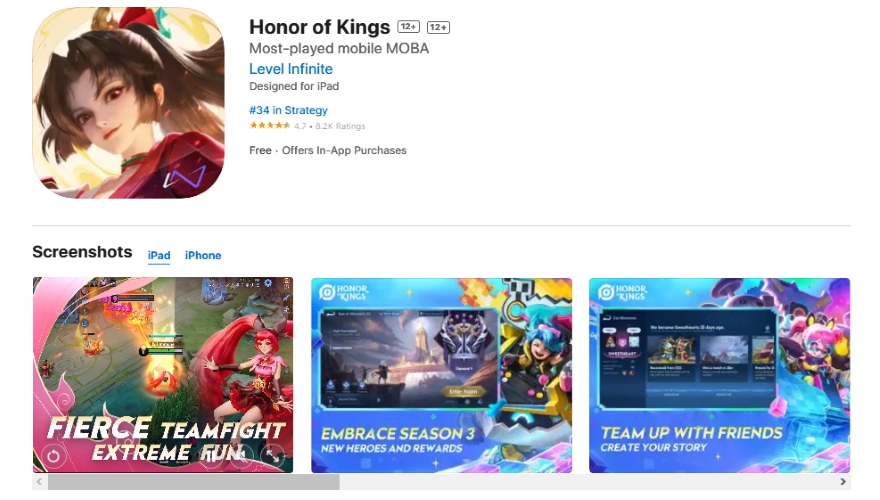Viewport: 880px width, 500px height.
Task: Click the first 12+ age rating badge
Action: point(409,26)
